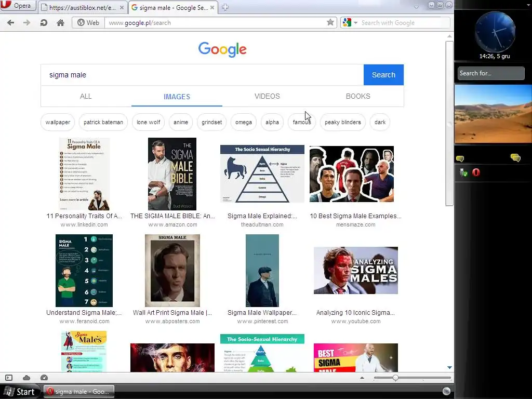Select the alpha chip
The height and width of the screenshot is (399, 532).
point(272,122)
